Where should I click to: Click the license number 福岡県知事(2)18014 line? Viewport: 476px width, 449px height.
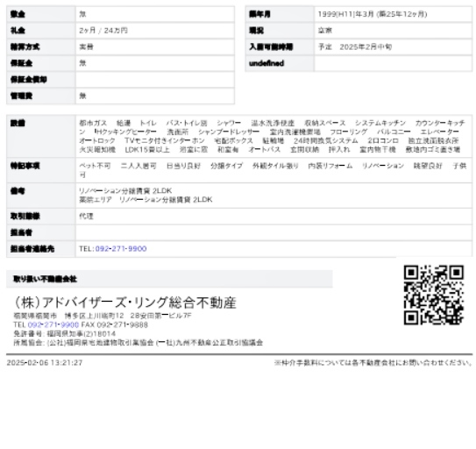click(65, 334)
